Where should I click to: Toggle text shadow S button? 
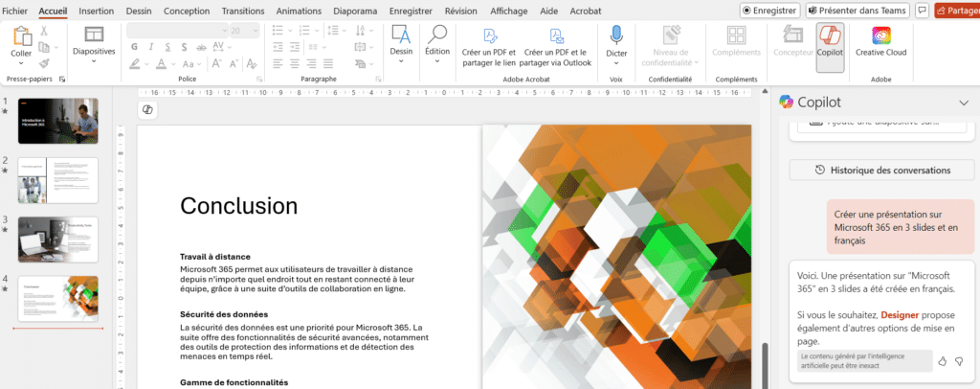(x=184, y=47)
